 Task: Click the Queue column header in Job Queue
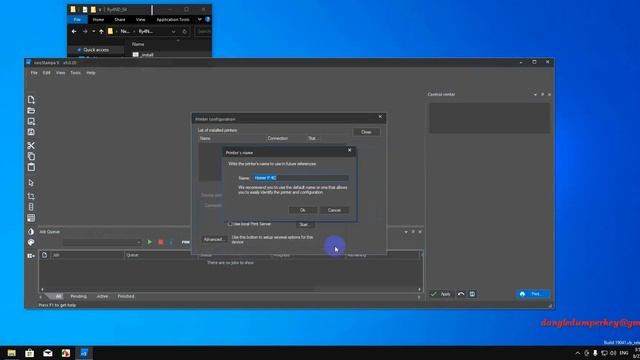[160, 255]
